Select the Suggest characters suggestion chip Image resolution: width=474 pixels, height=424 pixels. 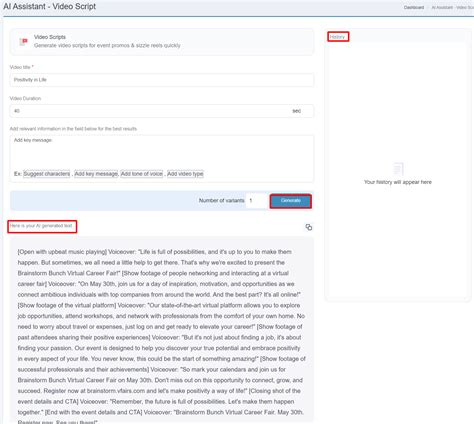pyautogui.click(x=47, y=174)
